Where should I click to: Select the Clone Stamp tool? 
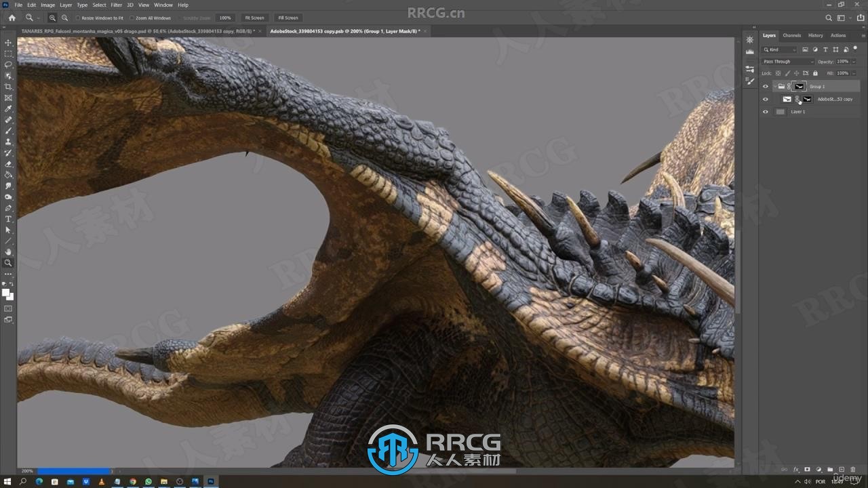click(x=8, y=142)
